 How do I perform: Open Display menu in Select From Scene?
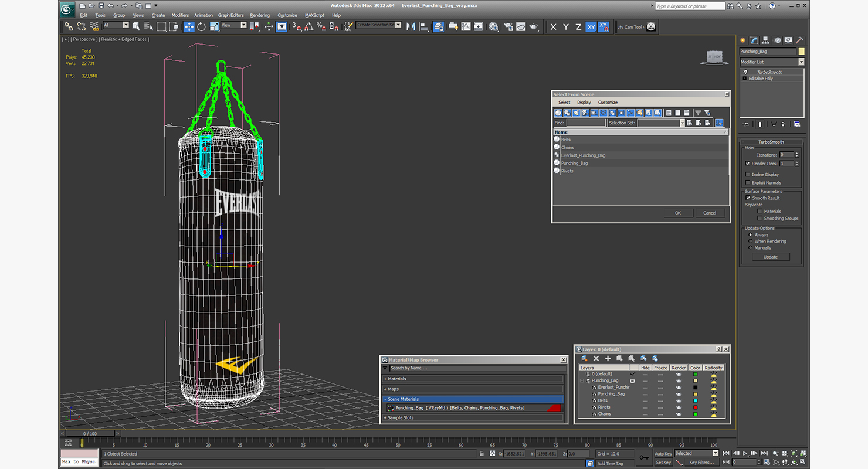tap(584, 102)
